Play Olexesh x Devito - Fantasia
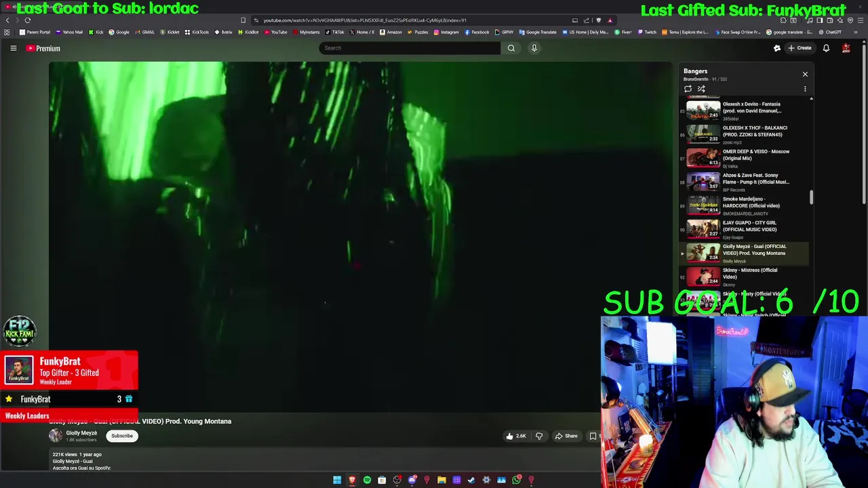This screenshot has height=488, width=868. point(745,110)
